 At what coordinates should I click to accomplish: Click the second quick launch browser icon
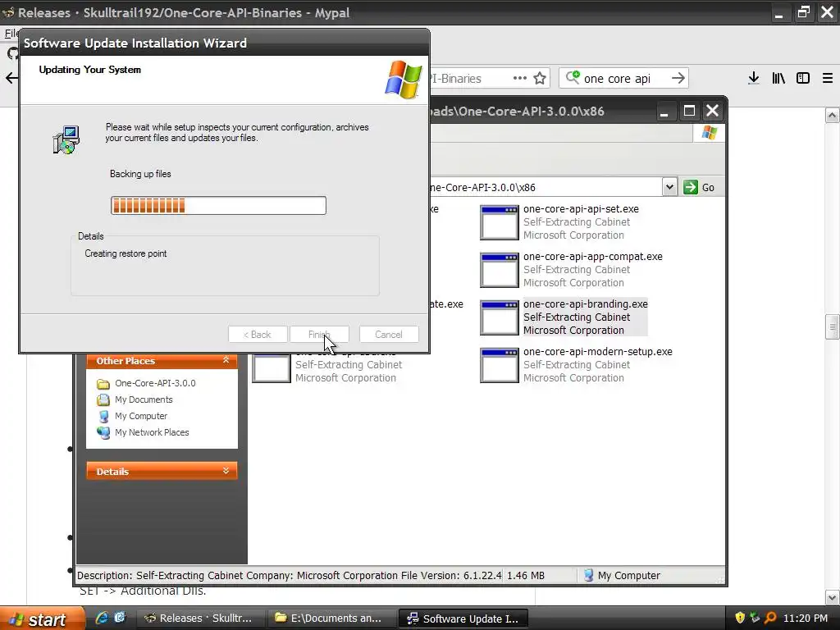point(120,618)
